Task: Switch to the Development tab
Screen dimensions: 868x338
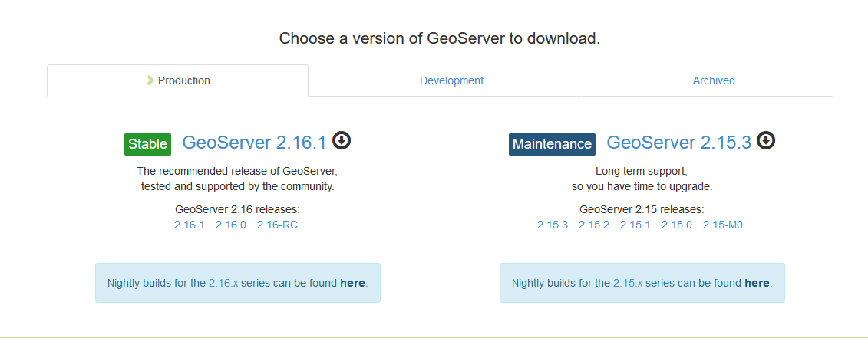Action: [x=452, y=80]
